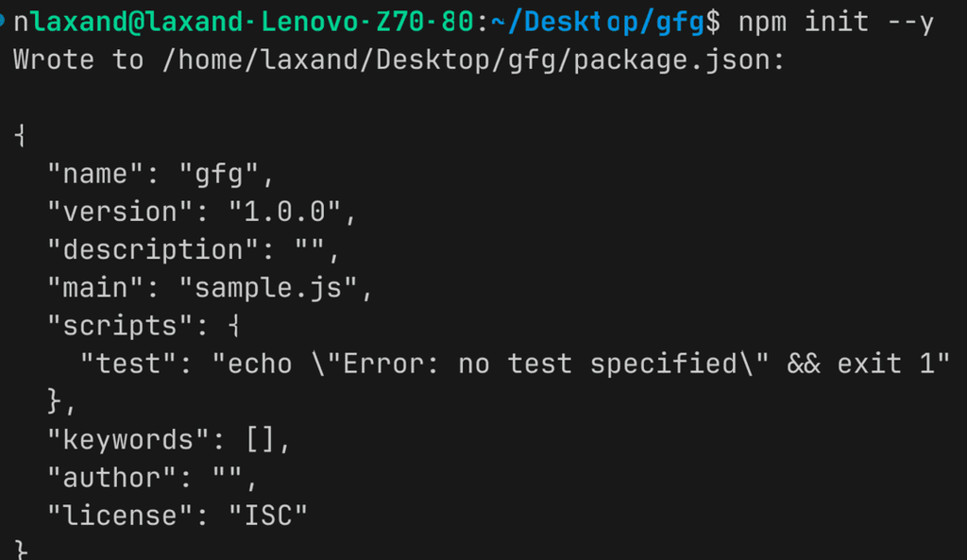Click the "license" key
Image resolution: width=967 pixels, height=560 pixels.
(x=119, y=516)
